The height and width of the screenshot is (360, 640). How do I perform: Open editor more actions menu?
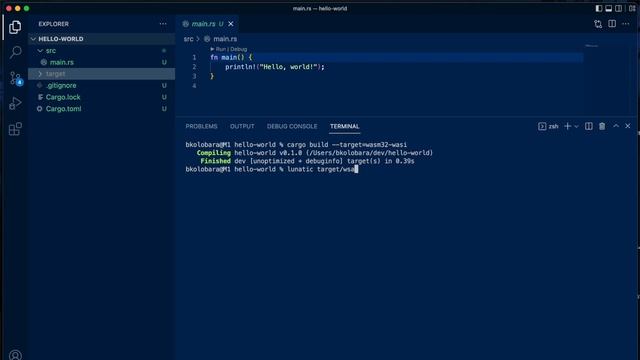pyautogui.click(x=626, y=24)
